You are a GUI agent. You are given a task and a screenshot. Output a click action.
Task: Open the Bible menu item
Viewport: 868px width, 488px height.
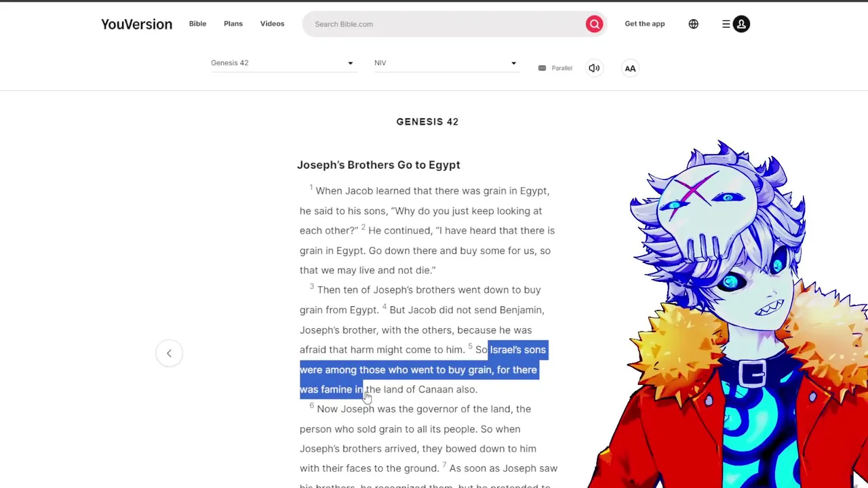[x=197, y=24]
